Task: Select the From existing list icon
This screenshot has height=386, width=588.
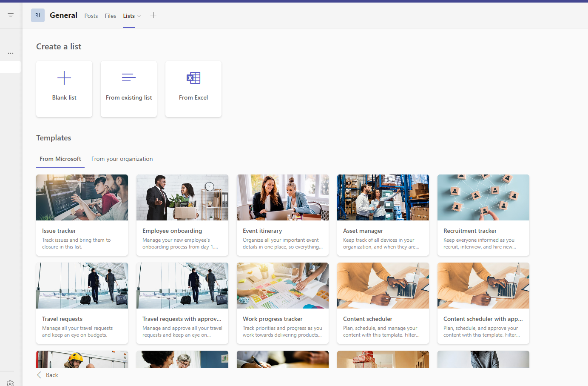Action: coord(129,77)
